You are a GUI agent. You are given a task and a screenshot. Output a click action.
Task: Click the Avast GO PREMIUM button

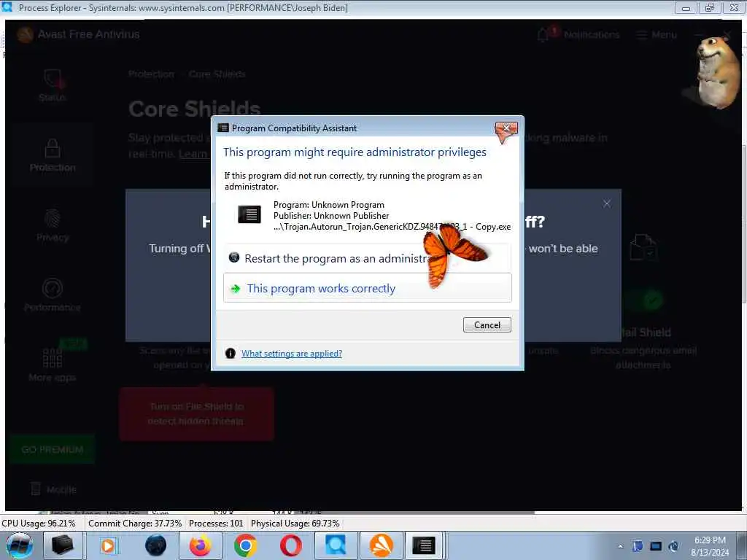pos(53,449)
